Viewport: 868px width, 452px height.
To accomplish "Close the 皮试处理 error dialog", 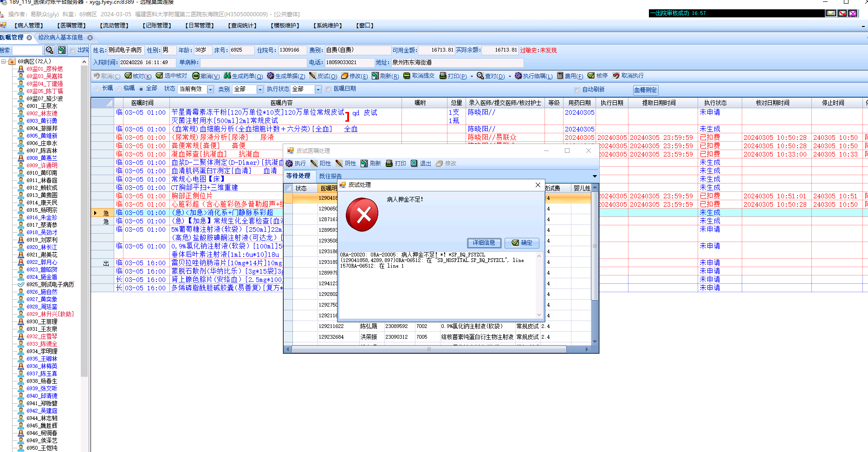I will [x=538, y=185].
